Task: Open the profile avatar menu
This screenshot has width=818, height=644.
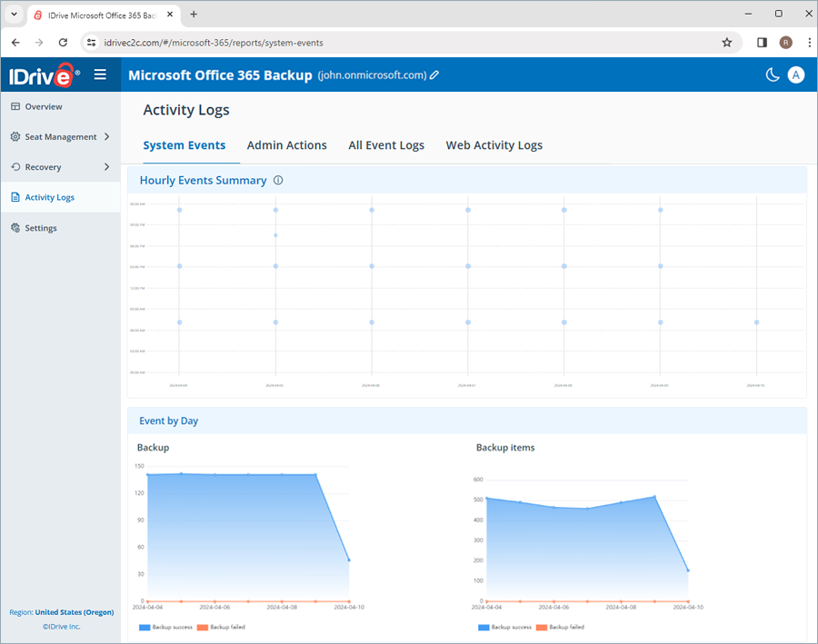Action: 796,74
